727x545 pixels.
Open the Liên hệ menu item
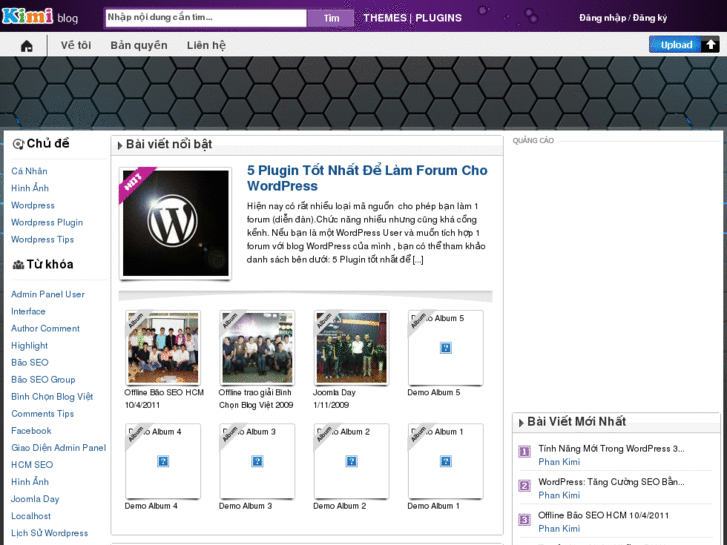(x=206, y=45)
